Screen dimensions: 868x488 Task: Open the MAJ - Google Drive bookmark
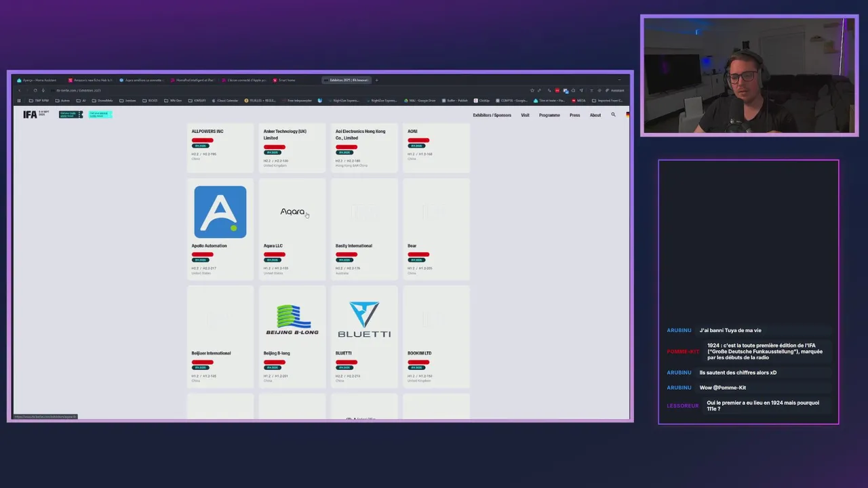pyautogui.click(x=420, y=100)
